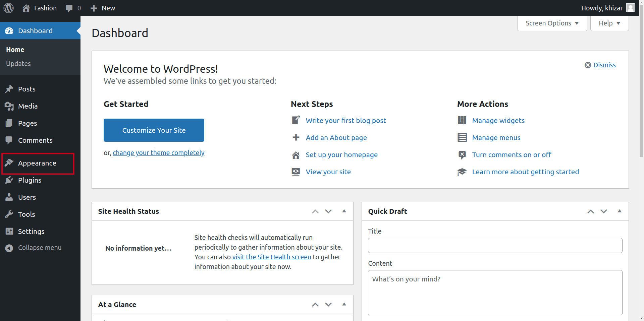Move Site Health Status panel down

(x=328, y=211)
